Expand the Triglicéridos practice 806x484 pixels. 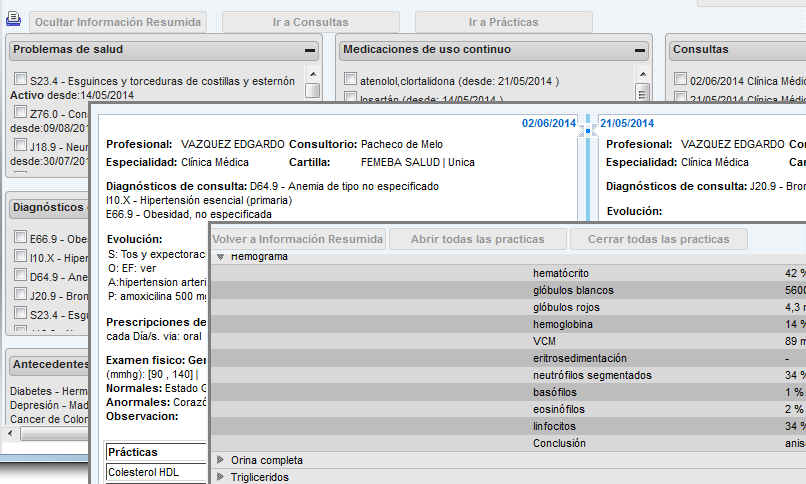(x=221, y=477)
